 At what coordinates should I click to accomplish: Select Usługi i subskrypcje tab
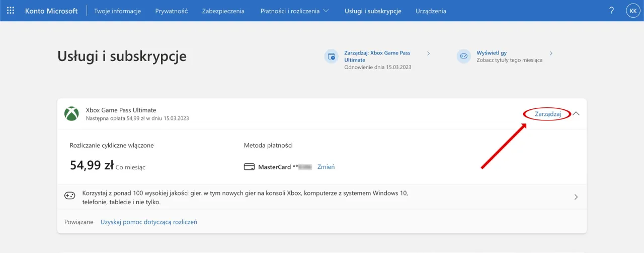(373, 11)
